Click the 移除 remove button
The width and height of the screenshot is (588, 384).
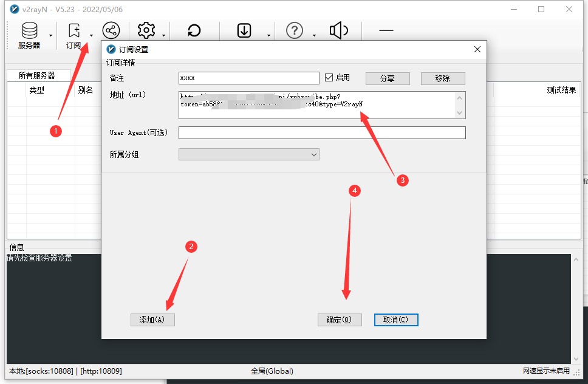[442, 78]
